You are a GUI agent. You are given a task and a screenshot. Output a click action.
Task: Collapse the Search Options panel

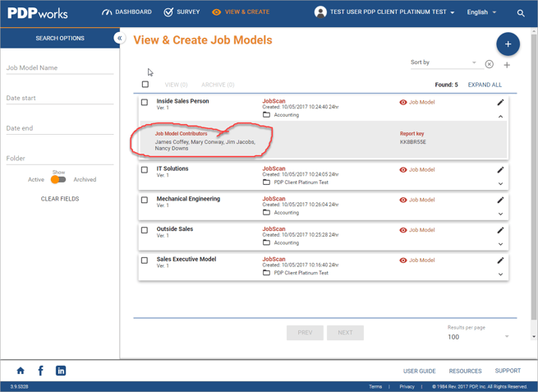(119, 38)
